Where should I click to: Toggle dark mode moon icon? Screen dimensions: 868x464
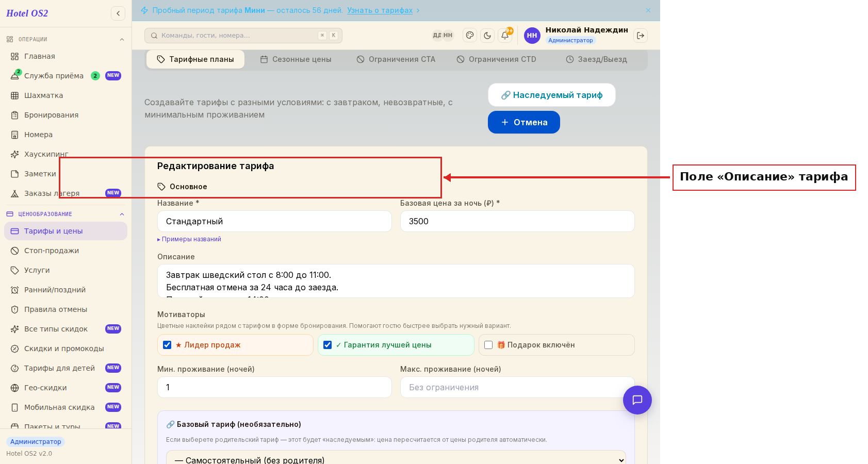(487, 36)
